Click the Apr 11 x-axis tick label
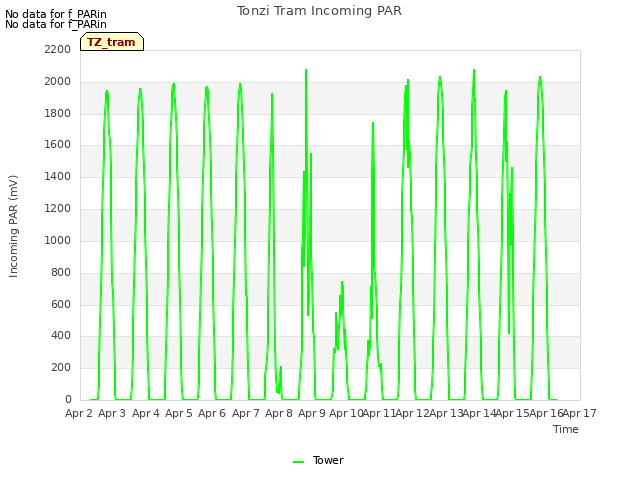640x480 pixels. tap(379, 413)
